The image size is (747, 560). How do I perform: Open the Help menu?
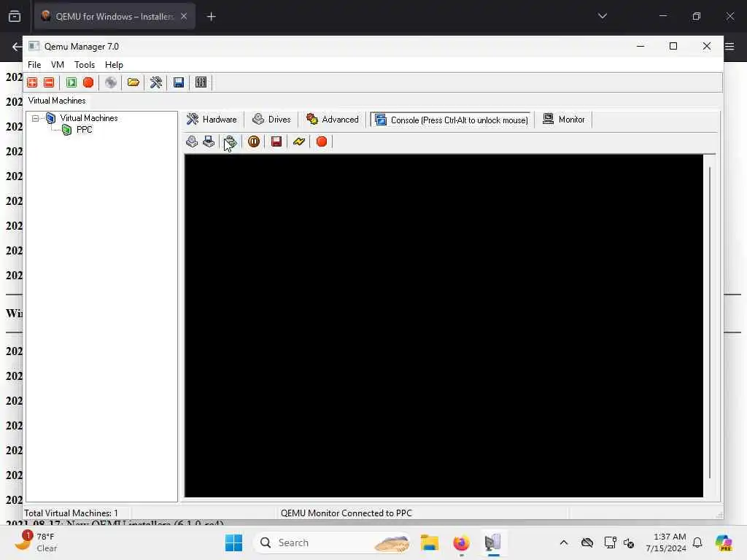[x=114, y=65]
